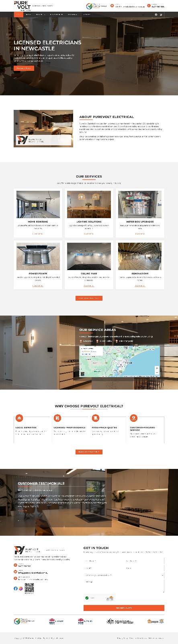This screenshot has height=644, width=178.
Task: Open the Instagram icon in the footer
Action: [x=21, y=588]
